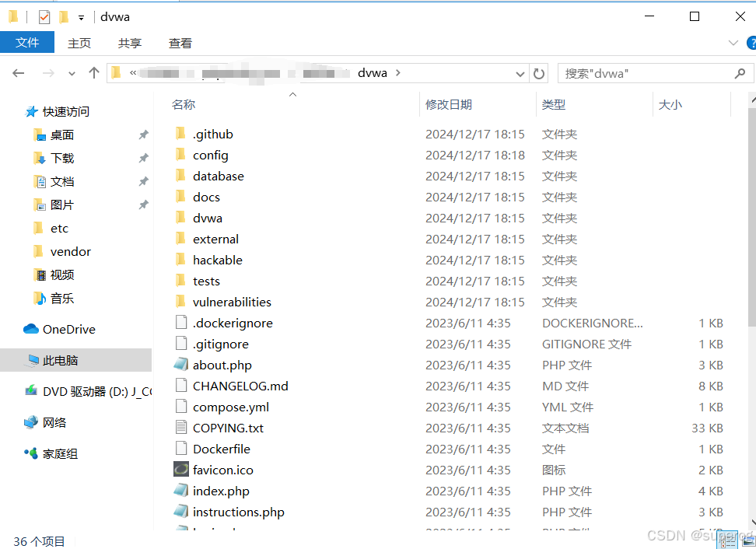Click the .github folder icon

point(180,133)
